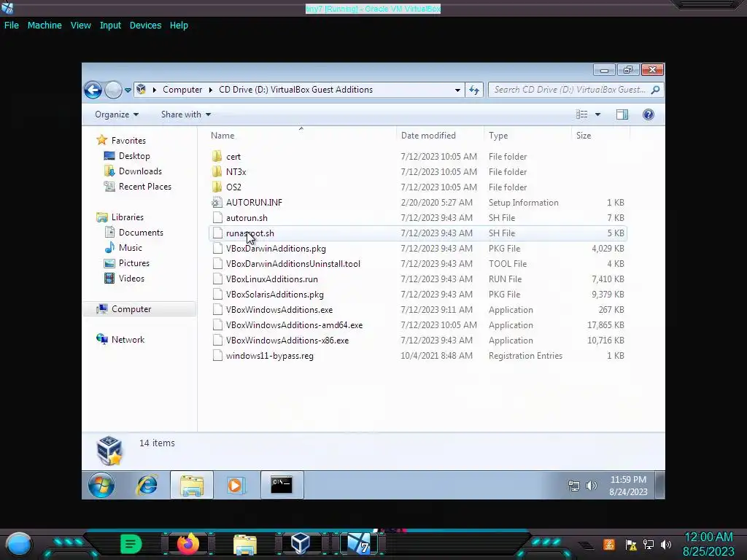This screenshot has width=747, height=560.
Task: Click the guest tray network icon
Action: 574,486
